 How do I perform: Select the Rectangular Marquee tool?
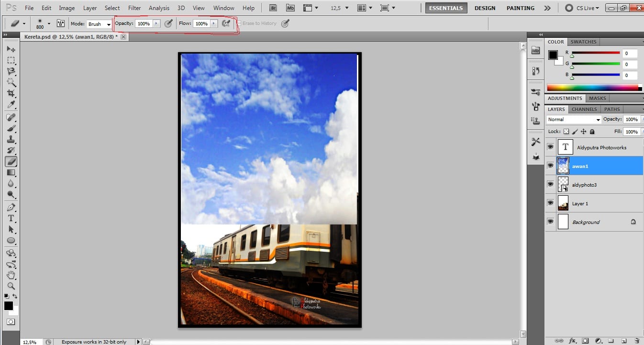click(11, 60)
